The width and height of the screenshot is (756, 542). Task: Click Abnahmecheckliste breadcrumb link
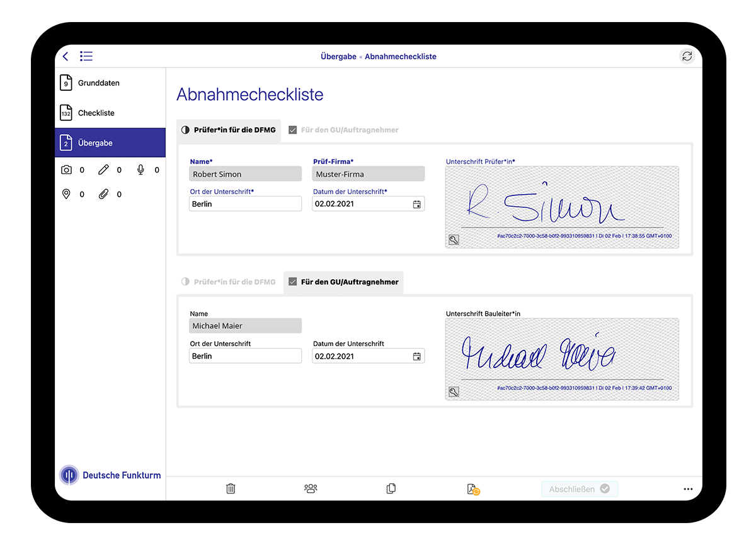(x=401, y=56)
